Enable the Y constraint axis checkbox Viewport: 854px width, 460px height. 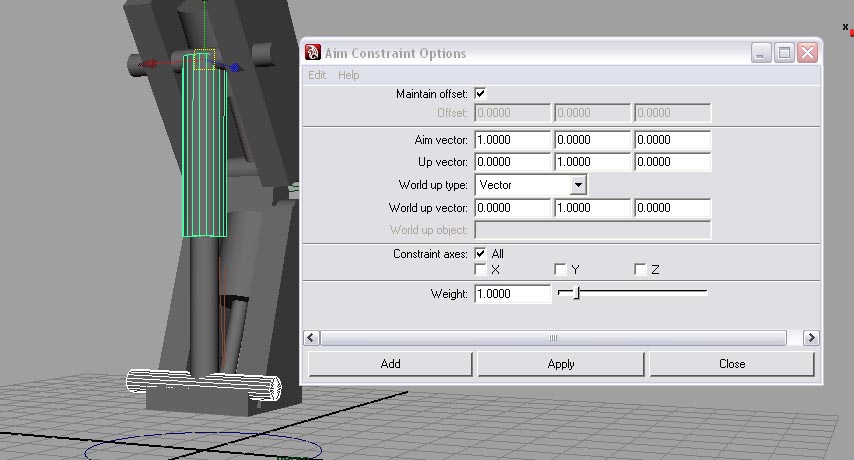[560, 269]
